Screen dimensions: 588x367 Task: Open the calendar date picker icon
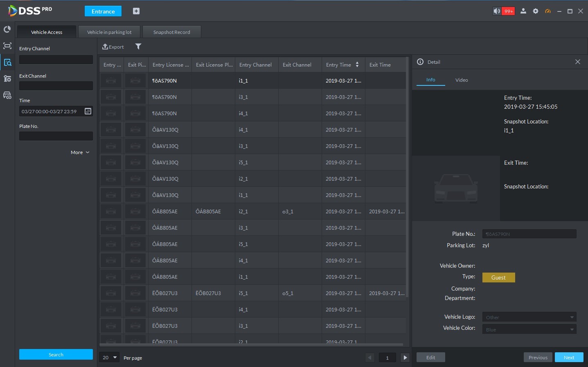pos(88,111)
